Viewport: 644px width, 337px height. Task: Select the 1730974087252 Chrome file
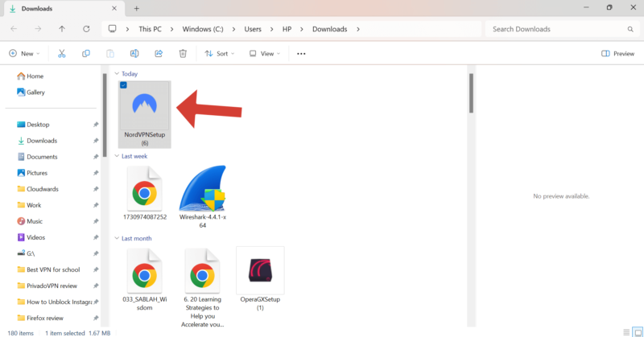145,192
